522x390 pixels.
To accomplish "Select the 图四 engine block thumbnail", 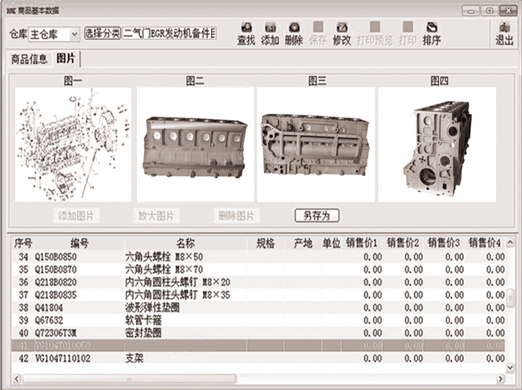I will (437, 145).
